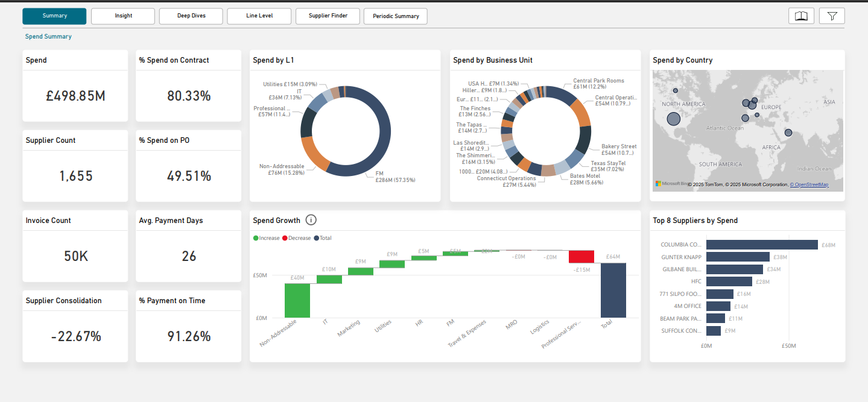This screenshot has width=868, height=402.
Task: Open the Deep Dives tab
Action: pyautogui.click(x=191, y=16)
